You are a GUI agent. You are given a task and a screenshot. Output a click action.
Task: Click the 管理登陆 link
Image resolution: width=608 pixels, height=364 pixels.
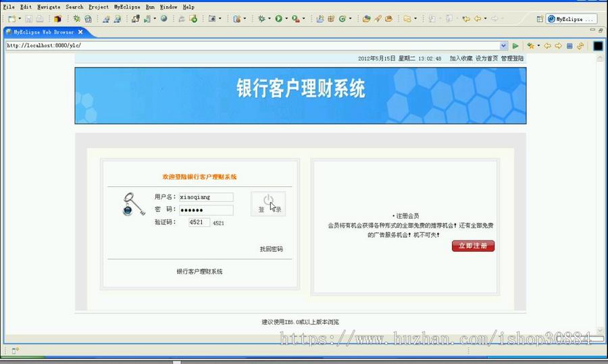(512, 59)
